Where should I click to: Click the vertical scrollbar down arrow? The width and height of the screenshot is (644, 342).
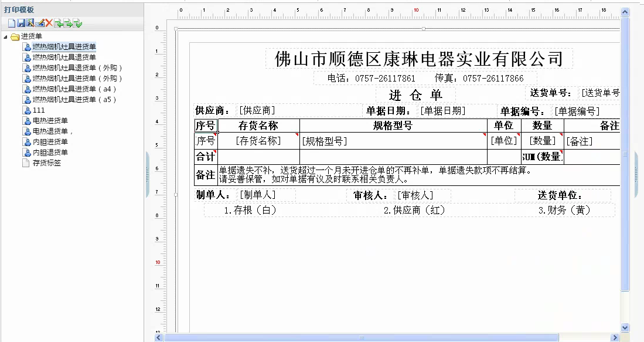[625, 327]
